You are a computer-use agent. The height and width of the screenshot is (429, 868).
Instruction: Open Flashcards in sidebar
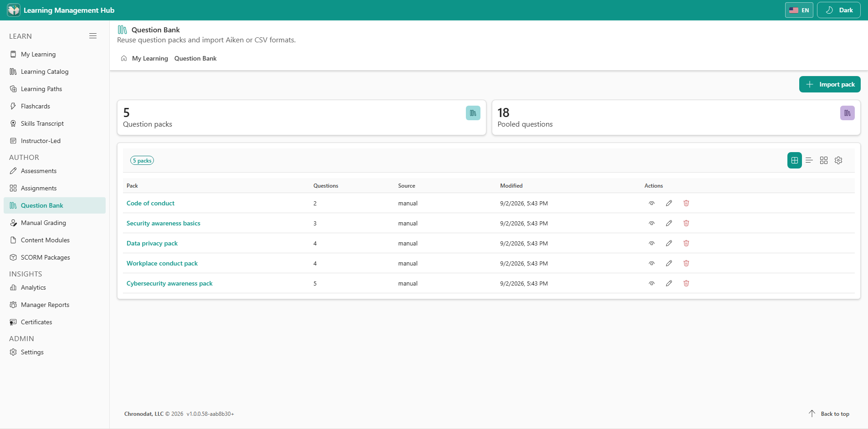point(55,106)
